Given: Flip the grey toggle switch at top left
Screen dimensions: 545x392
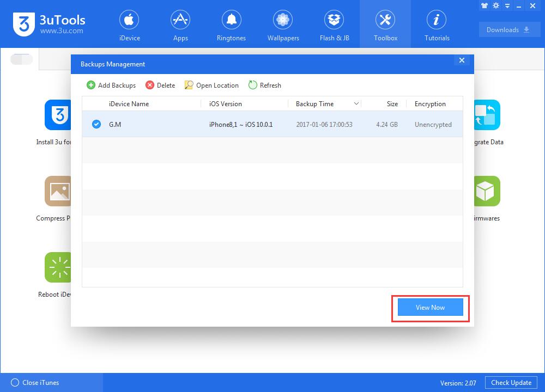Looking at the screenshot, I should coord(22,59).
